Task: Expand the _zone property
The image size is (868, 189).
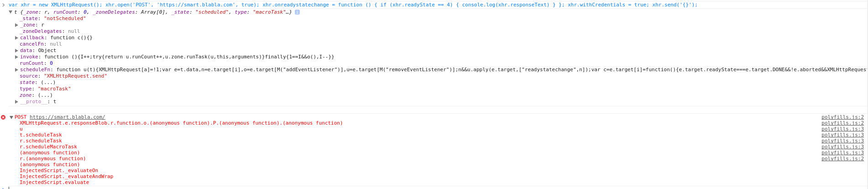Action: [17, 25]
